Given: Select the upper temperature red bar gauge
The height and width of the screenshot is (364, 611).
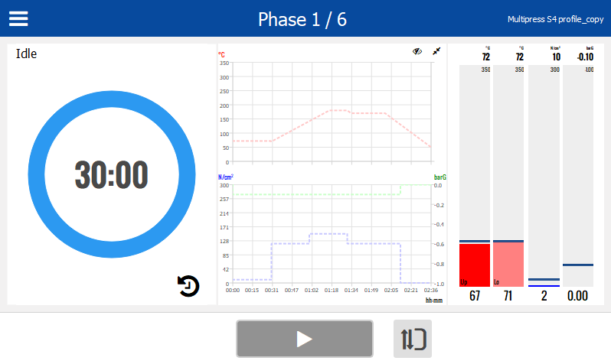Looking at the screenshot, I should pyautogui.click(x=474, y=264).
